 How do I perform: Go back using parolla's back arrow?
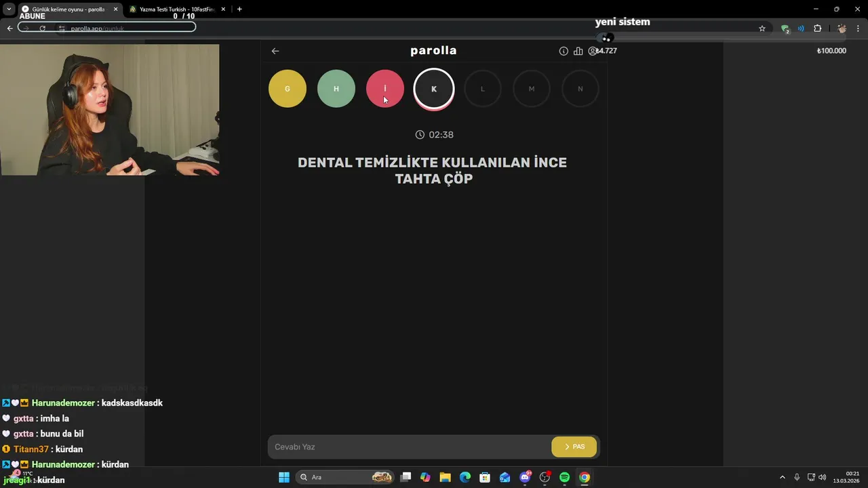(275, 51)
